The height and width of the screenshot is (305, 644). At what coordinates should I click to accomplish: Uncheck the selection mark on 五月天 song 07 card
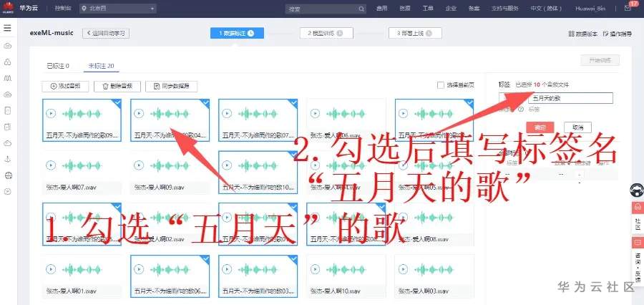293,103
